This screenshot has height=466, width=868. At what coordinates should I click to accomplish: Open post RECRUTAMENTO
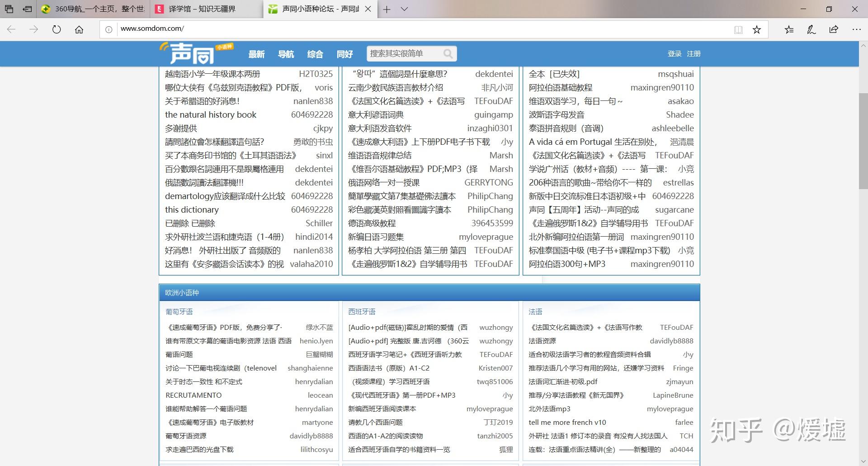click(193, 395)
